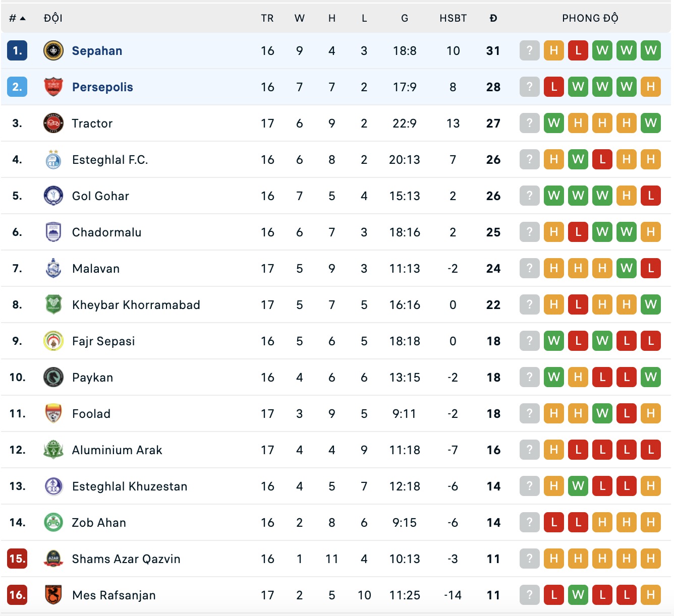674x616 pixels.
Task: Click the Paykan team logo
Action: pos(53,377)
